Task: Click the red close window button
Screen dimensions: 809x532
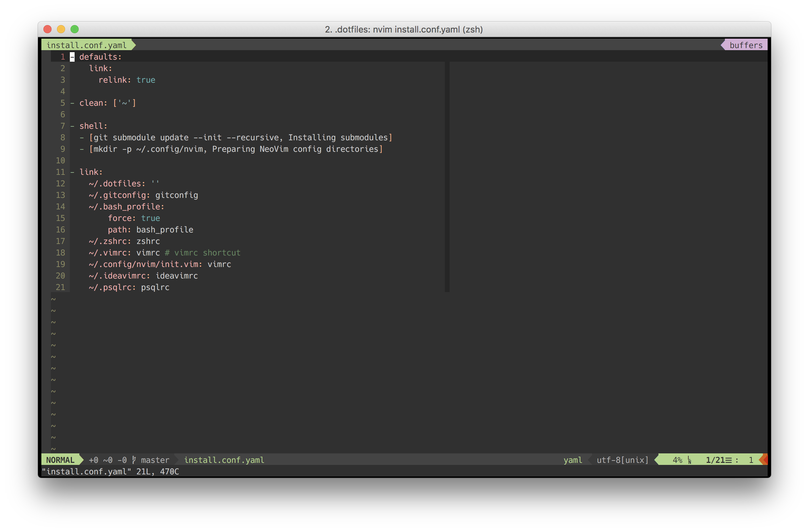Action: 47,29
